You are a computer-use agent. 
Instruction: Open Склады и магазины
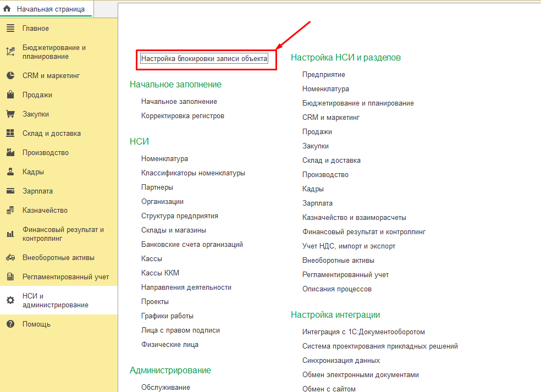click(174, 230)
